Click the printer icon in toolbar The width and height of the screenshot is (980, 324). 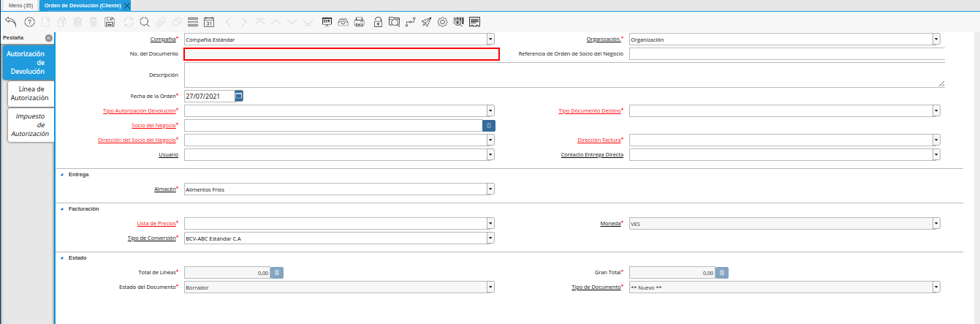click(359, 22)
